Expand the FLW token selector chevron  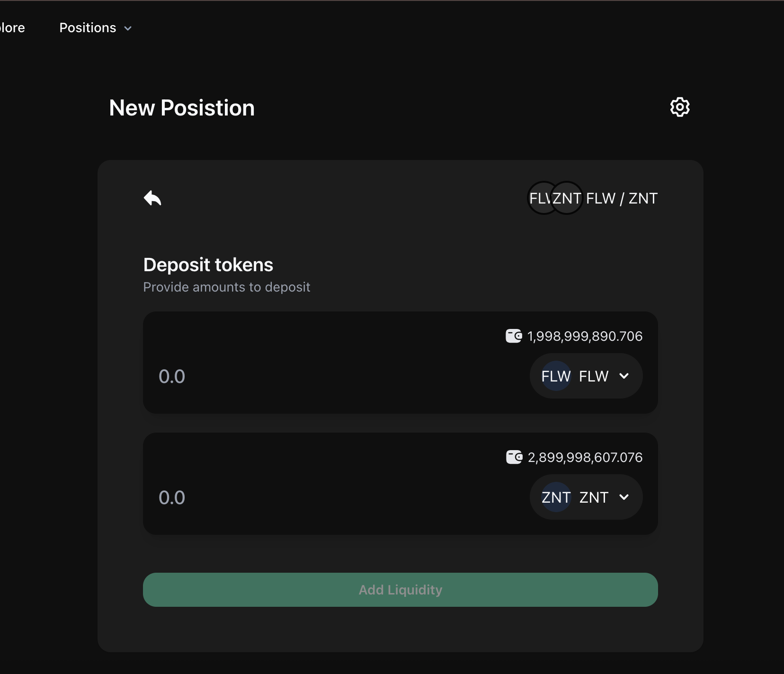(624, 376)
